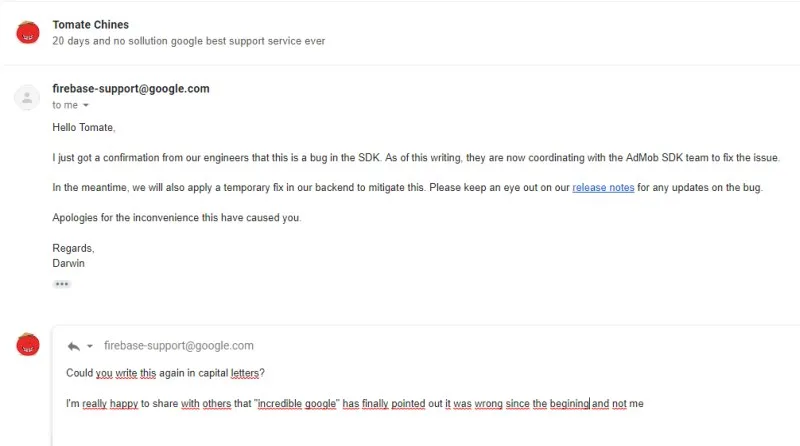Click firebase-support@google.com recipient in the reply

(179, 345)
